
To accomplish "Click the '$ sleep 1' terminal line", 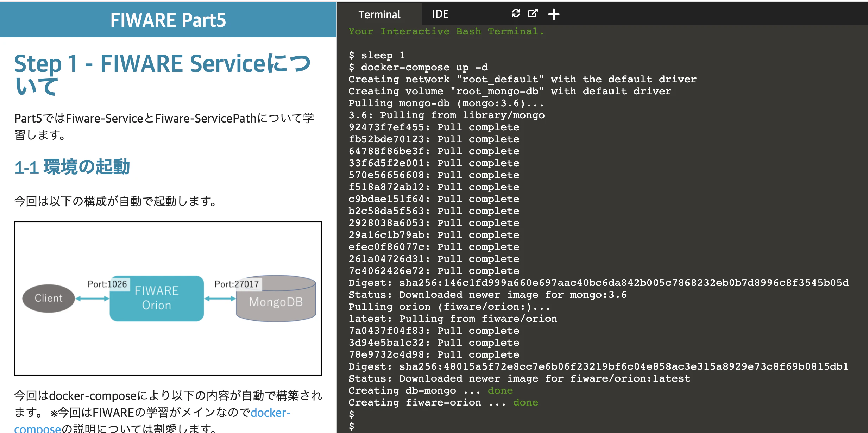I will point(377,55).
